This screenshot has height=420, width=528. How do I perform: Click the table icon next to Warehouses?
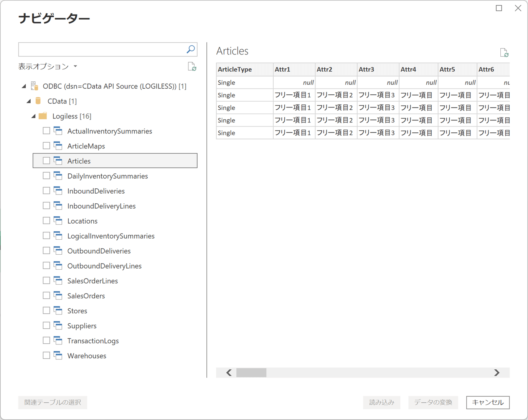point(58,355)
